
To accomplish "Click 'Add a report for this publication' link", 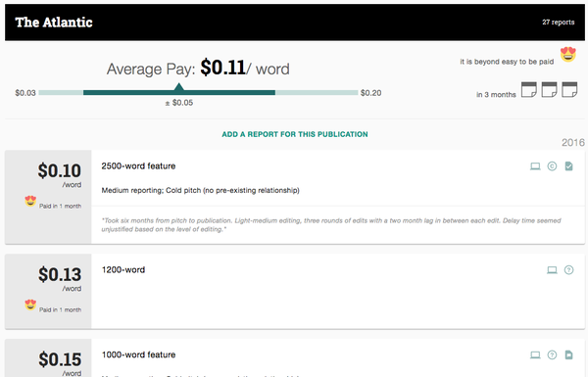I will coord(295,134).
